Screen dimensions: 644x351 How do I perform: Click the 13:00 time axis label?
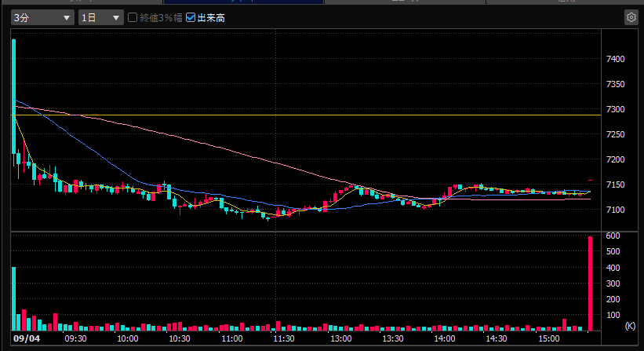[x=341, y=338]
